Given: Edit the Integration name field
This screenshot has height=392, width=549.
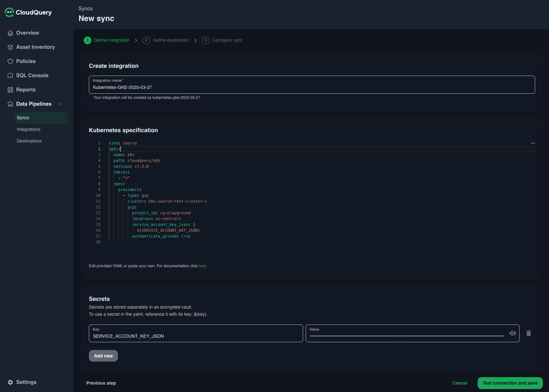Looking at the screenshot, I should tap(312, 85).
